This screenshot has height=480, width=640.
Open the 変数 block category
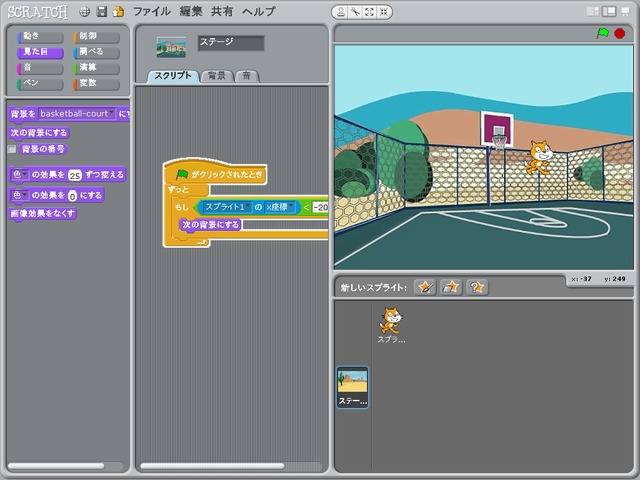(96, 83)
